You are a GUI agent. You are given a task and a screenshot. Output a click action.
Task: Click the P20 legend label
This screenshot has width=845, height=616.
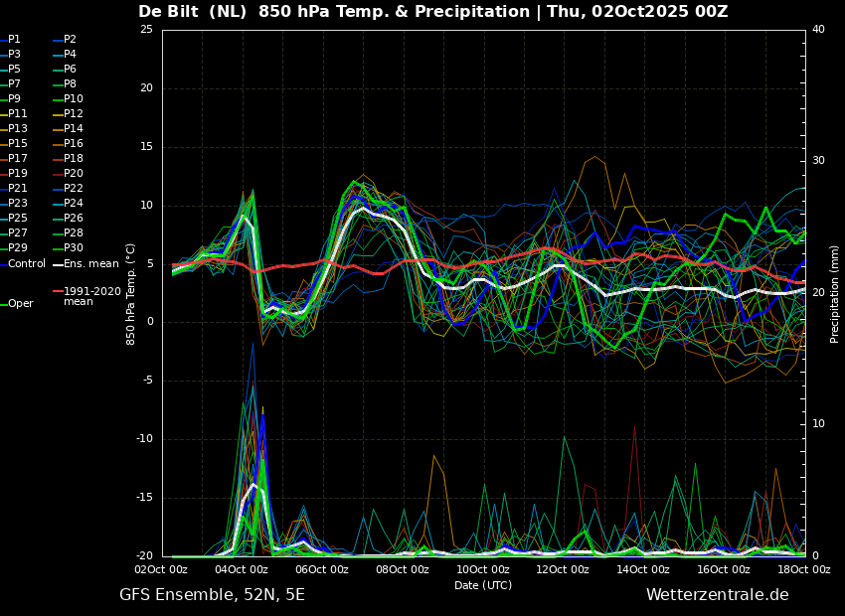(x=69, y=174)
